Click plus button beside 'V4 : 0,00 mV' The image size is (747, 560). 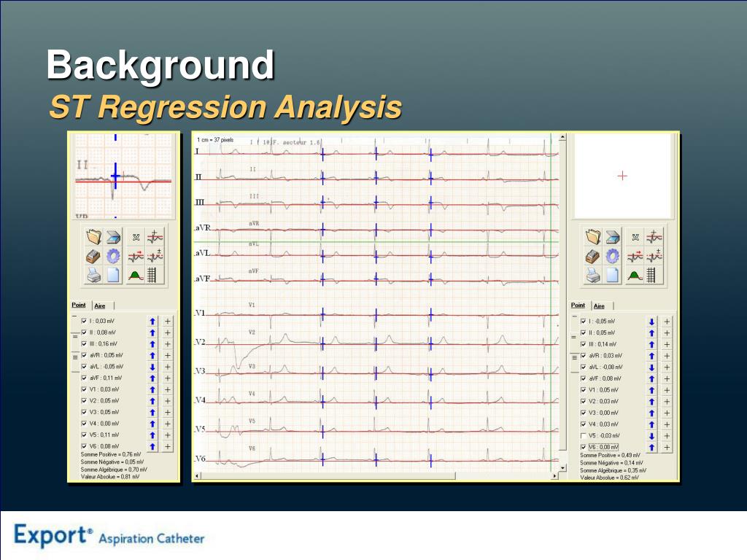pyautogui.click(x=168, y=424)
